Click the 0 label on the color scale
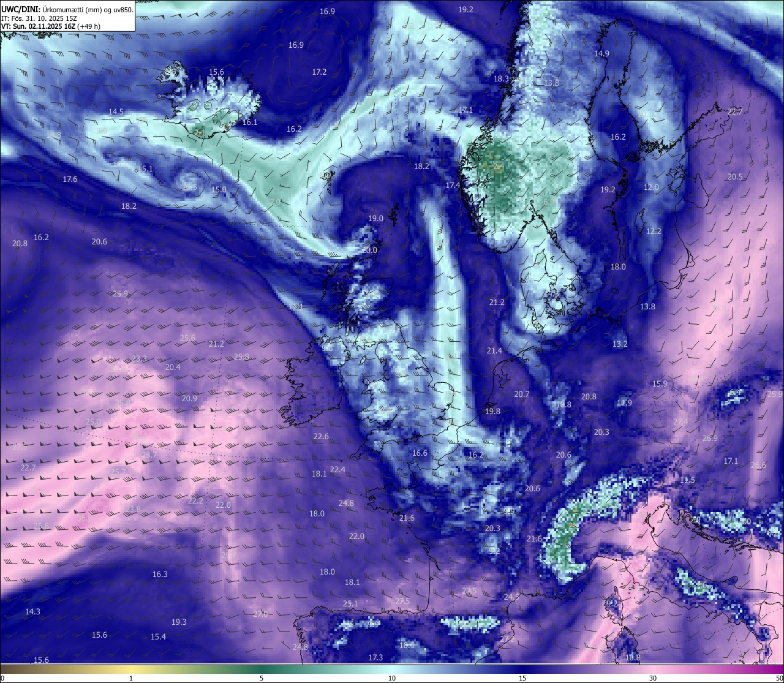 pos(2,678)
